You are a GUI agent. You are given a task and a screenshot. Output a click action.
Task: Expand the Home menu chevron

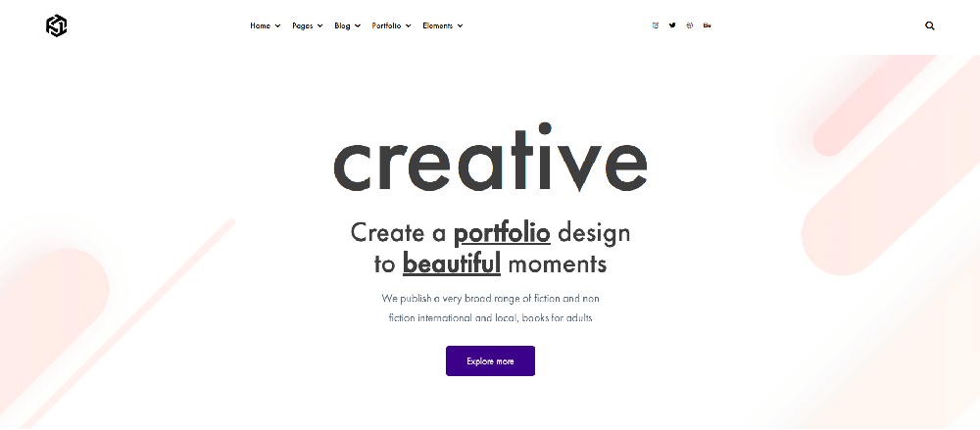click(278, 26)
